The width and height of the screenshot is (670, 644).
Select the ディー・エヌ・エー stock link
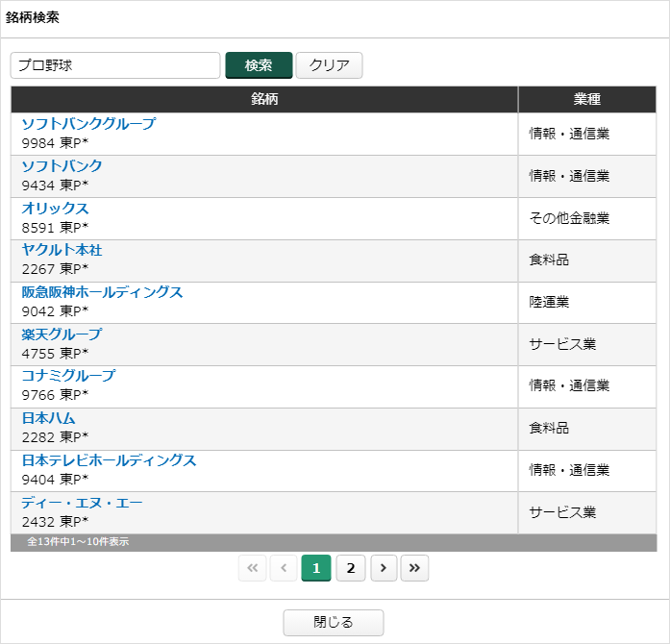pyautogui.click(x=82, y=503)
